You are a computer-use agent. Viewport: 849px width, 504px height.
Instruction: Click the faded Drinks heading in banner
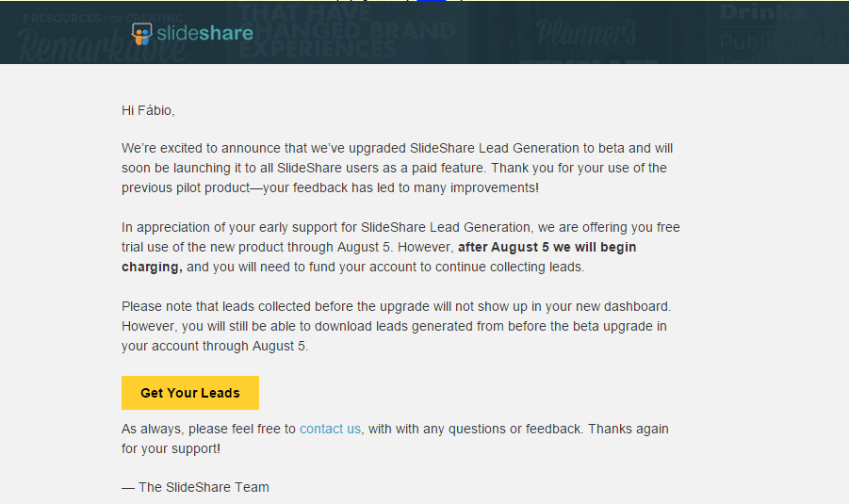(762, 13)
